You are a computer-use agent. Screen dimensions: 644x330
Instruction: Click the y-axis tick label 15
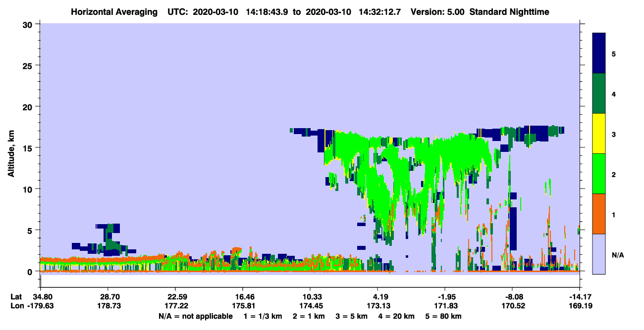point(29,148)
